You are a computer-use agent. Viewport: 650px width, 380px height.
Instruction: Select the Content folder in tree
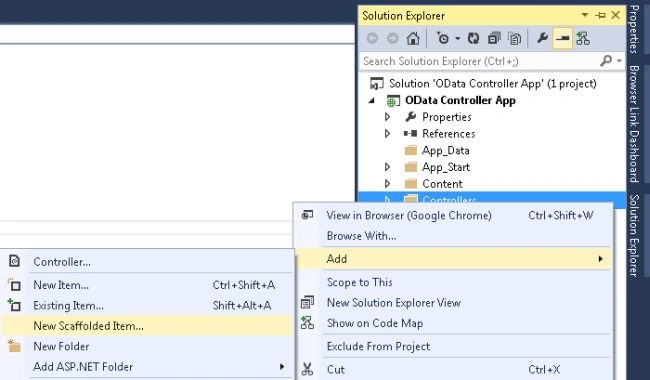point(442,184)
